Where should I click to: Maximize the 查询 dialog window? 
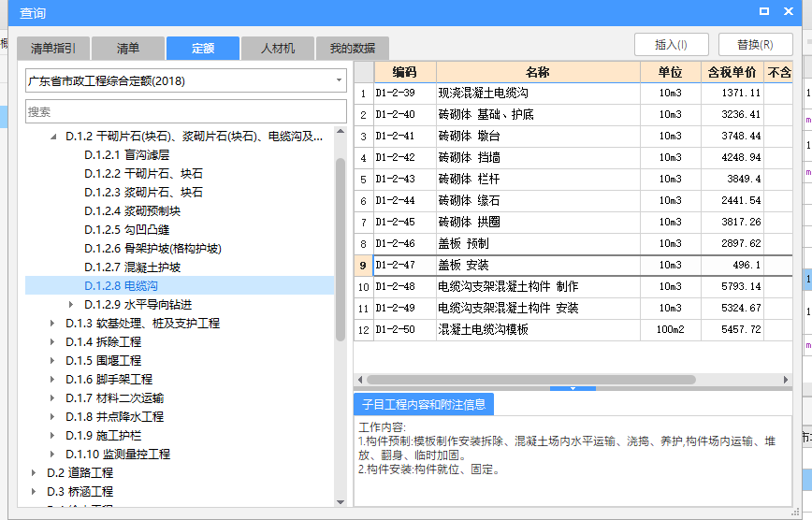pyautogui.click(x=764, y=11)
